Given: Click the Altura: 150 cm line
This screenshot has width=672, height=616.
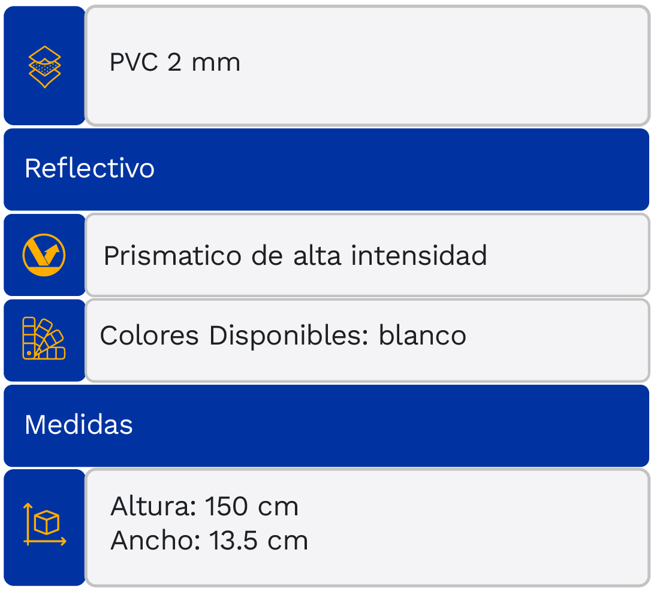Looking at the screenshot, I should click(x=204, y=507).
